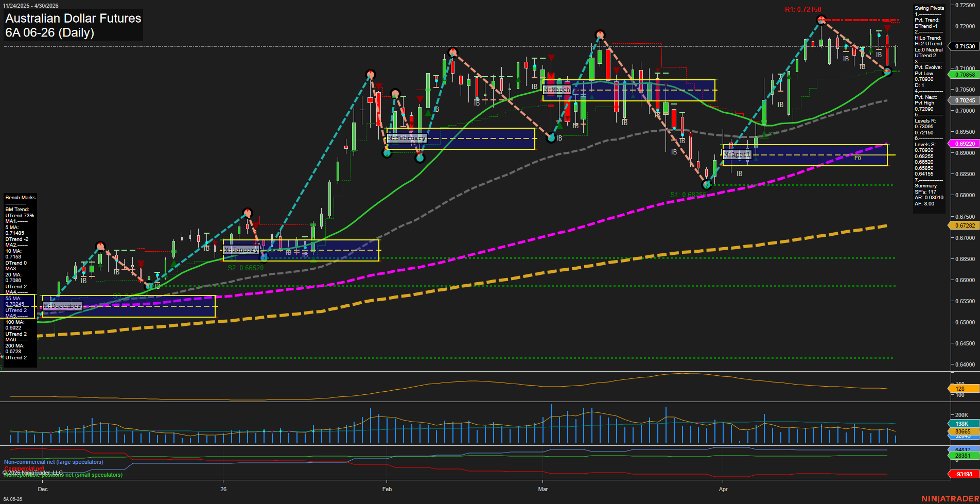Viewport: 980px width, 504px height.
Task: Expand the Swing Pivots panel
Action: pyautogui.click(x=929, y=8)
